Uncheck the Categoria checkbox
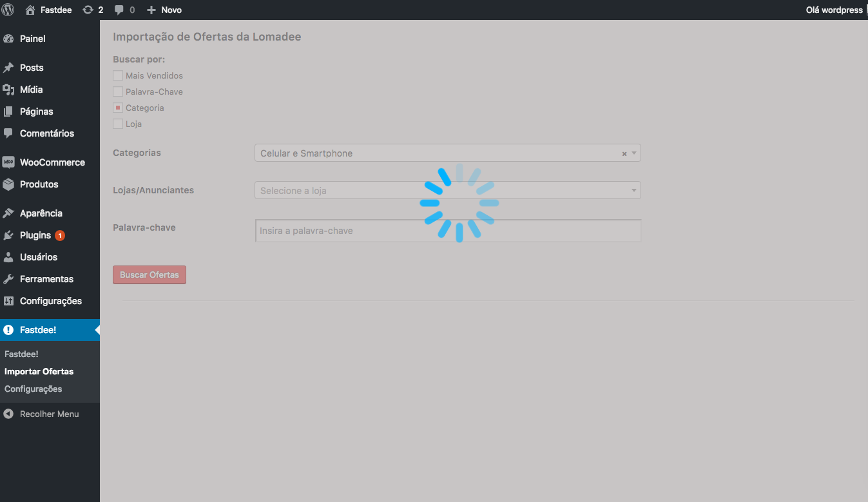This screenshot has height=502, width=868. (x=118, y=108)
